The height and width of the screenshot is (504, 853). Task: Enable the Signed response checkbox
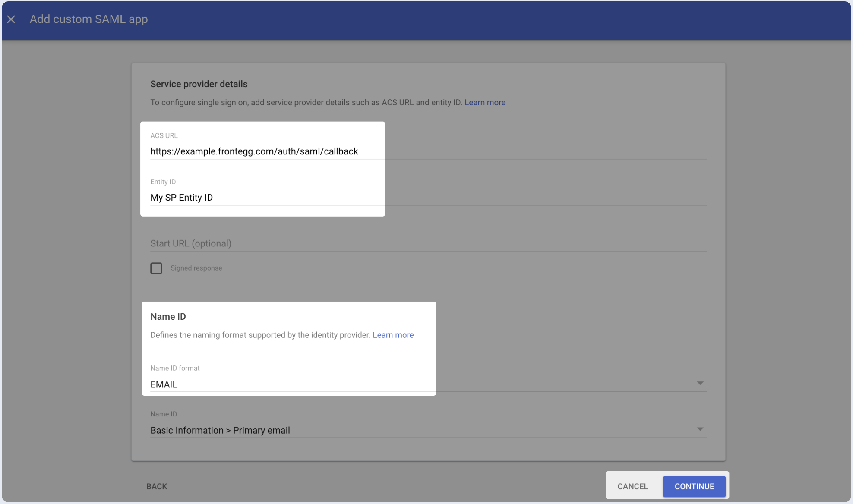pyautogui.click(x=156, y=268)
